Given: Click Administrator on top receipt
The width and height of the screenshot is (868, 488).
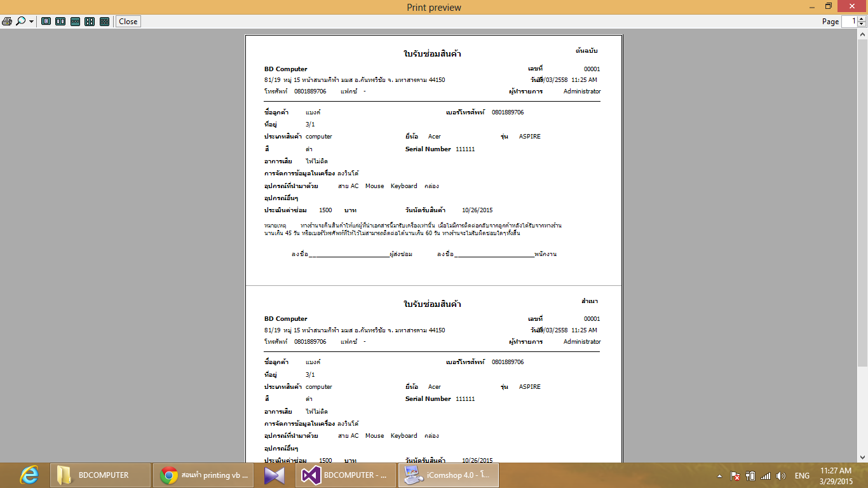Looking at the screenshot, I should [x=582, y=91].
